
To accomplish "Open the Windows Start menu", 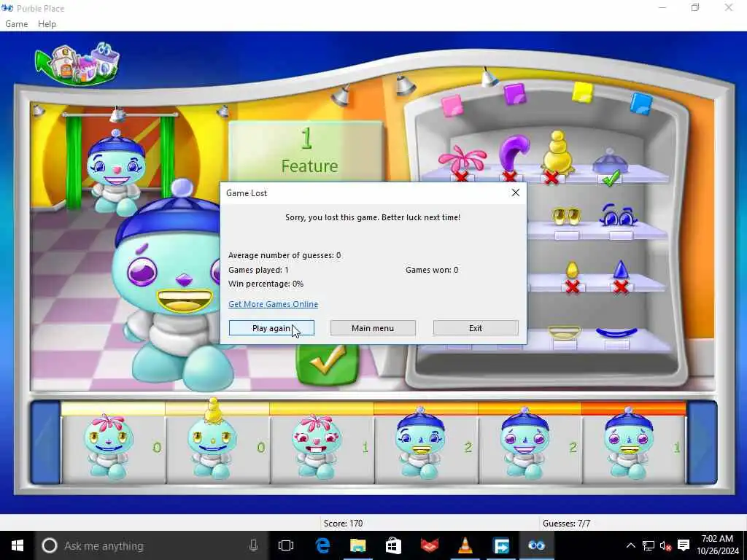I will tap(18, 545).
